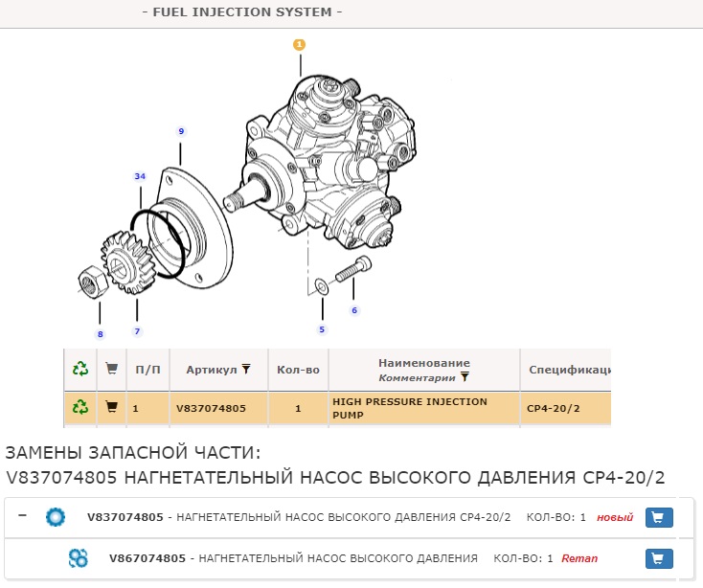This screenshot has height=588, width=703.
Task: Click callout number 1 on the diagram
Action: coord(299,44)
